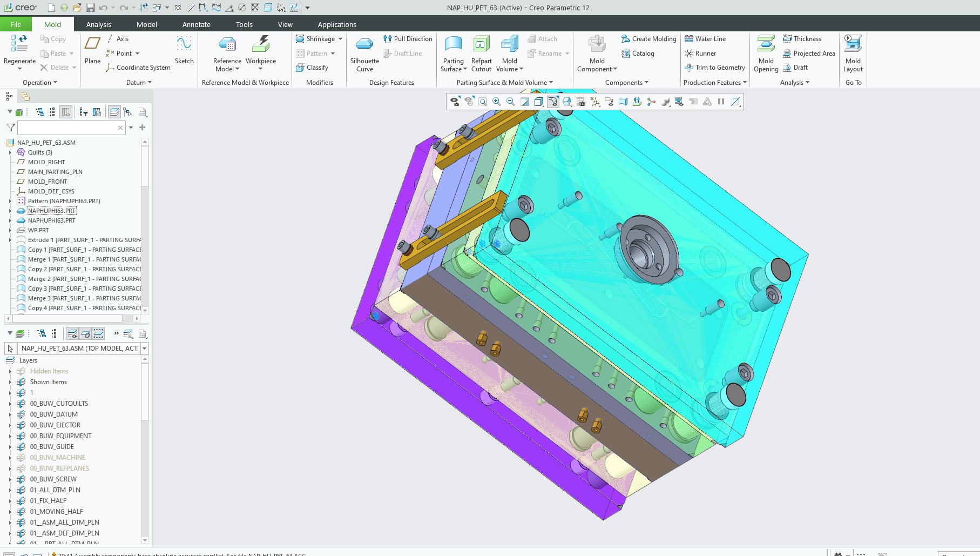
Task: Open the Mold Opening analysis tool
Action: coord(766,44)
